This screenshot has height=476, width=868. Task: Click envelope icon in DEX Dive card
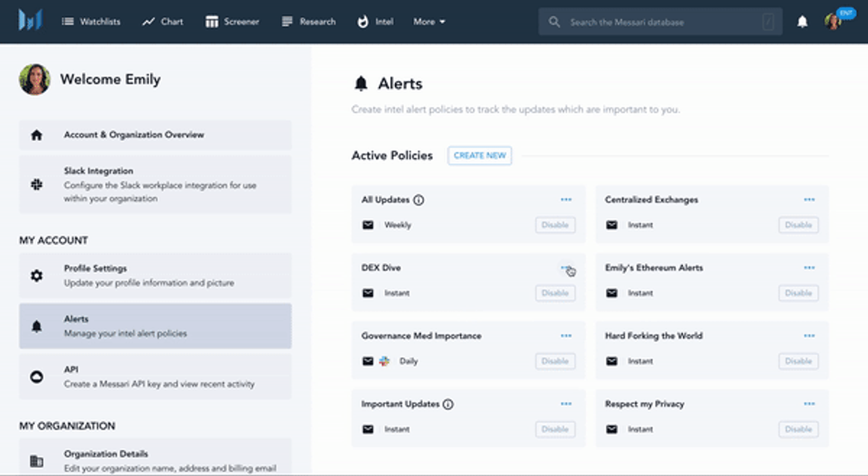368,293
